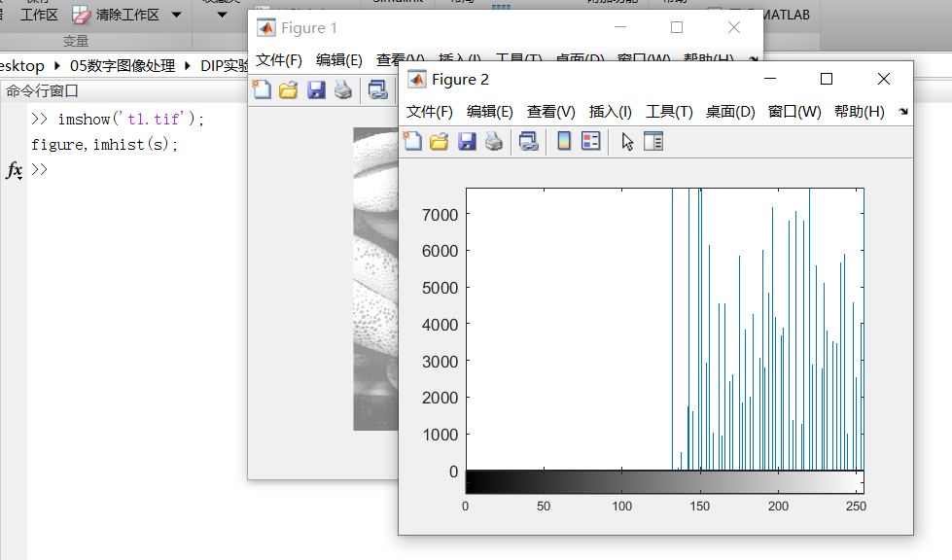Click 05数字图像处理 folder in path bar
This screenshot has width=952, height=560.
tap(122, 65)
